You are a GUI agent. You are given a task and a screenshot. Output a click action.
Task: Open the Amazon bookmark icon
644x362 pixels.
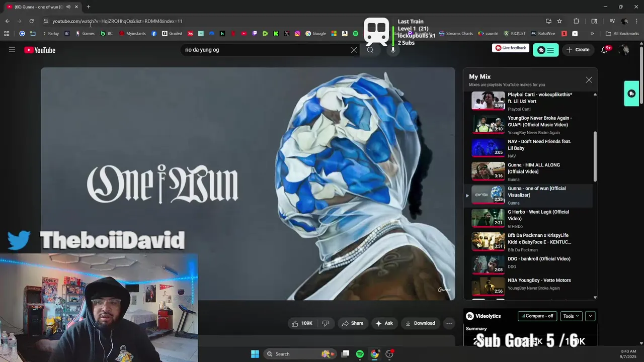click(345, 34)
